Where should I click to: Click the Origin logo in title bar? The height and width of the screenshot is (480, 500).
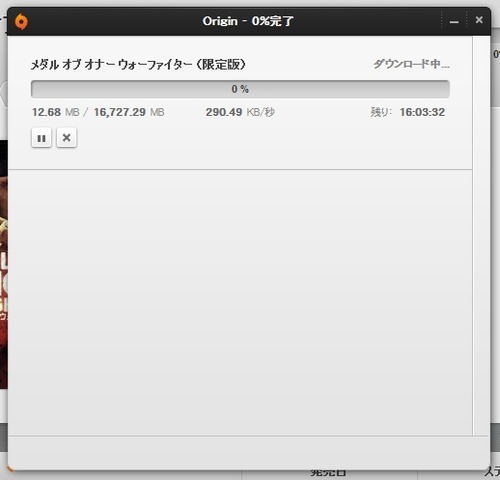[x=21, y=22]
